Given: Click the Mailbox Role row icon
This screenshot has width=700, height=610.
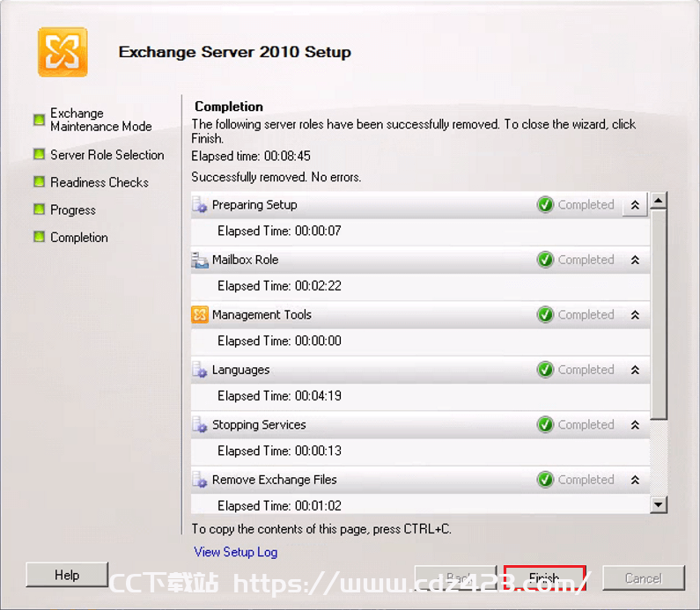Looking at the screenshot, I should [x=200, y=260].
